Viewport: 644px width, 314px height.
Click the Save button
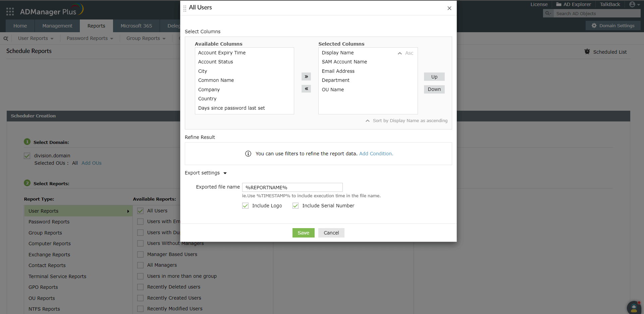point(303,233)
